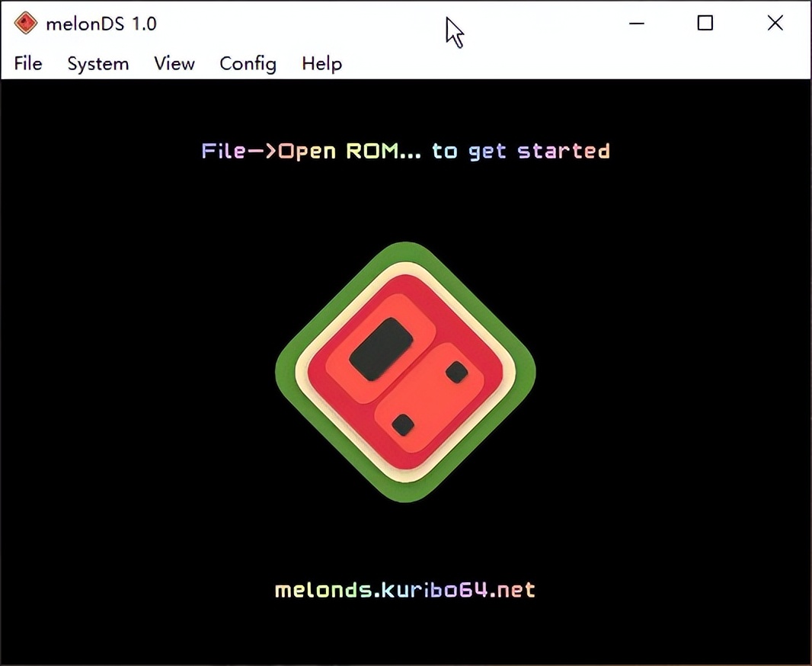Click the lower small black square on logo
The width and height of the screenshot is (812, 666).
(403, 424)
